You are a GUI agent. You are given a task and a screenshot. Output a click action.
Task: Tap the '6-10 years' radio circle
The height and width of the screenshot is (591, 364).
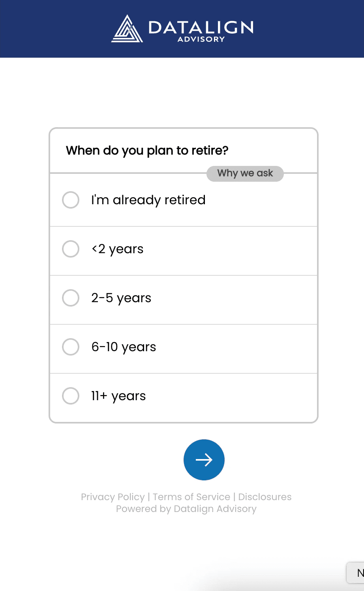pyautogui.click(x=71, y=347)
